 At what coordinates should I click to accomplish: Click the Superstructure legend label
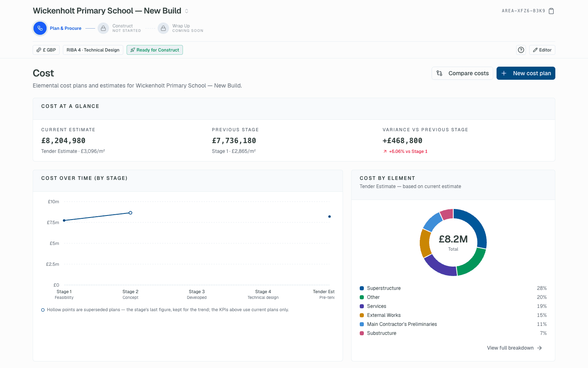click(384, 288)
